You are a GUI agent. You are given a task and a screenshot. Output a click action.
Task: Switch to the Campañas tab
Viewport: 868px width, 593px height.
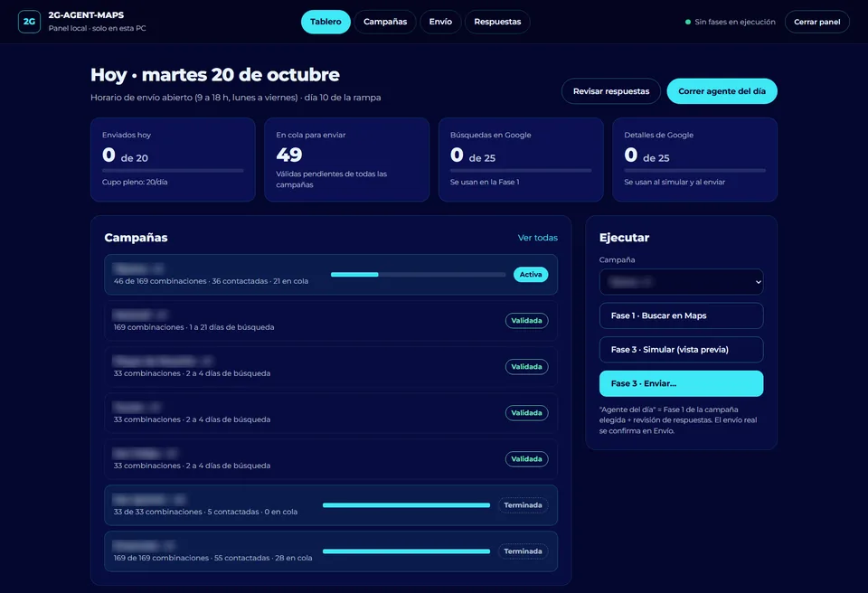pyautogui.click(x=385, y=22)
